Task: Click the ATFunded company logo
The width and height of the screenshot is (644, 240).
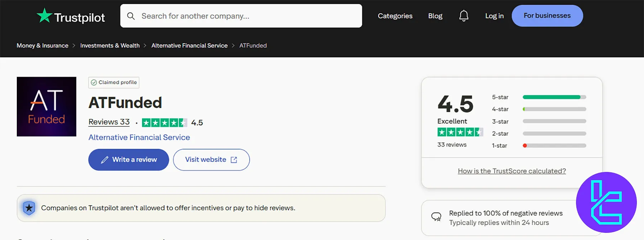Action: (x=47, y=106)
